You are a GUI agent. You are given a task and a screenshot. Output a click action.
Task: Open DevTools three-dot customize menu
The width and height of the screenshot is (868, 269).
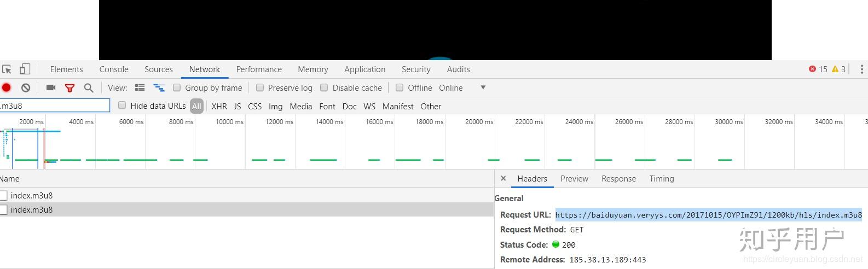[861, 69]
